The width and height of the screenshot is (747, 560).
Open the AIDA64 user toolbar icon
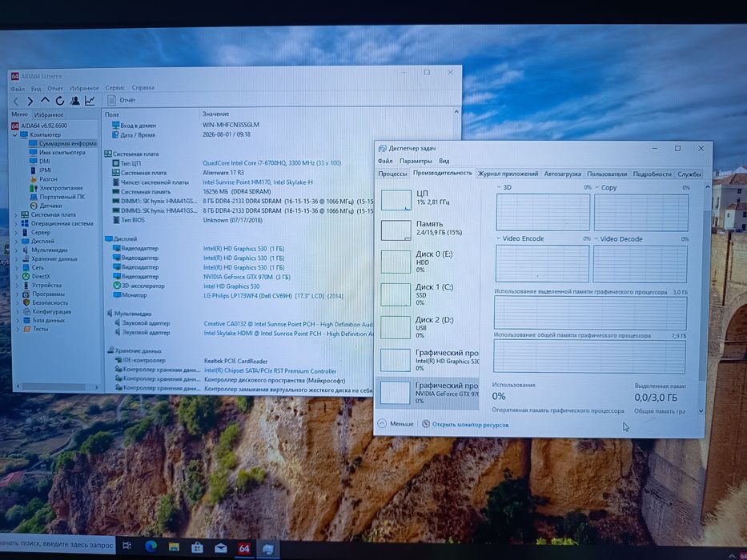click(74, 101)
